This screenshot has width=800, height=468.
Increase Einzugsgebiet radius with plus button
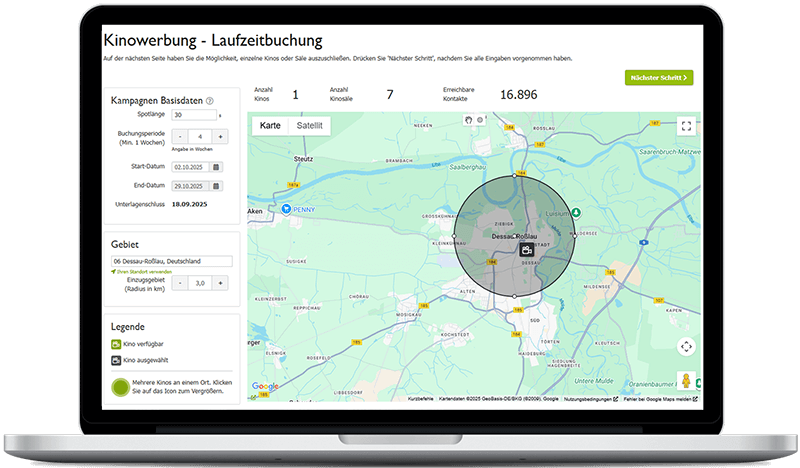[221, 283]
